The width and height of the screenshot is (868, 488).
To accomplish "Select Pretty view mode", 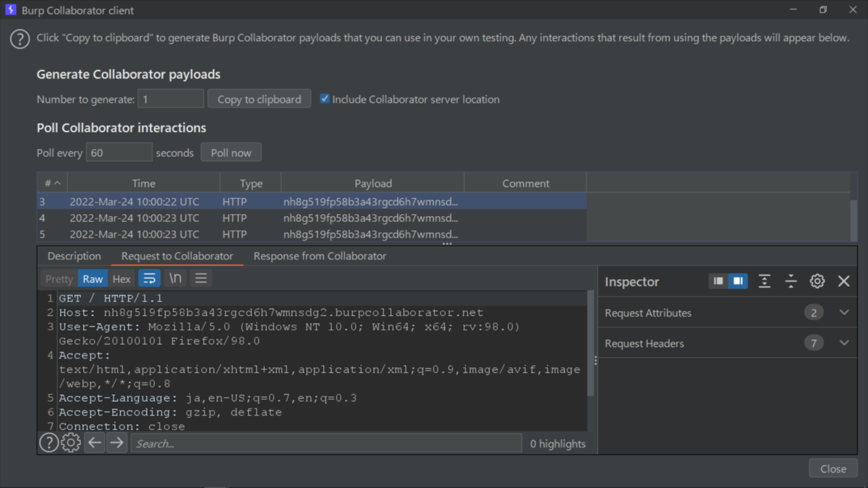I will (x=59, y=278).
